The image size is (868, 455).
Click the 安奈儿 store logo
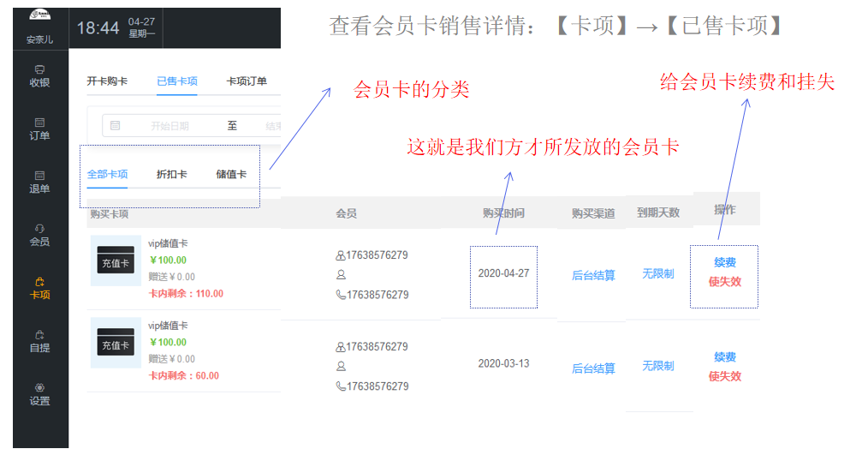39,15
